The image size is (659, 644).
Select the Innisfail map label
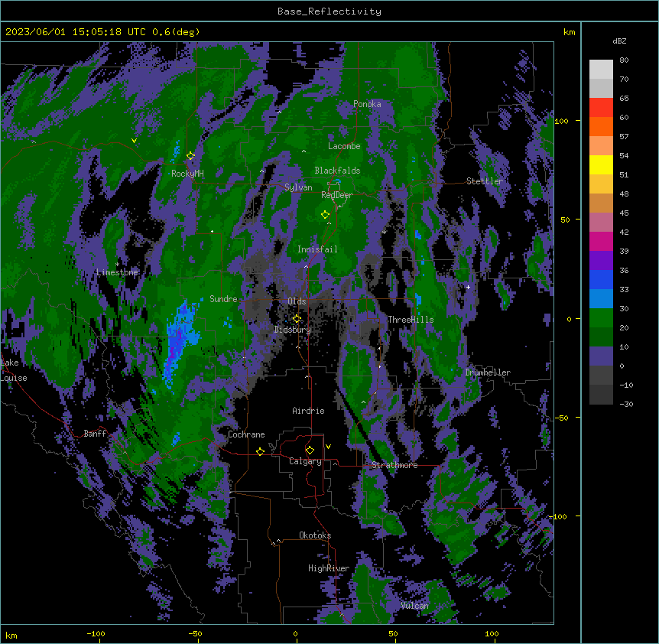(x=317, y=249)
